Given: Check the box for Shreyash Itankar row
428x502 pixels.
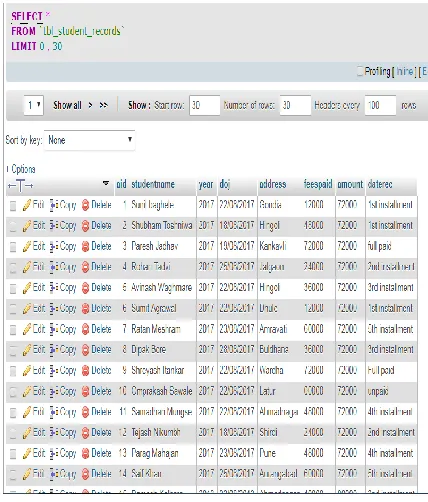Looking at the screenshot, I should coord(13,371).
